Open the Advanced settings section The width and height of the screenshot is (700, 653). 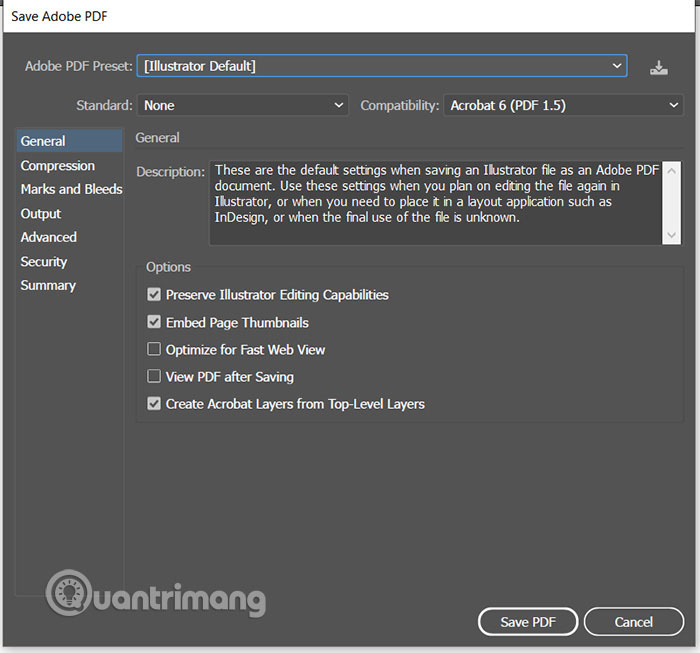[x=49, y=237]
